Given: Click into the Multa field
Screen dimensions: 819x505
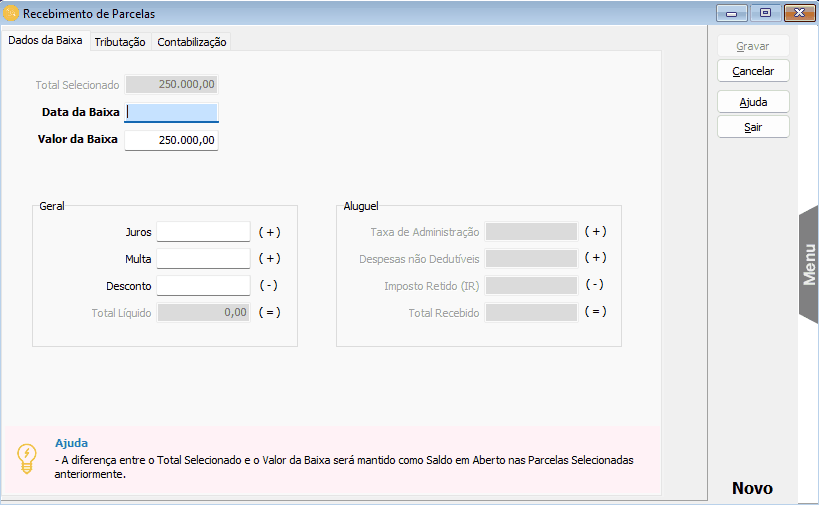Looking at the screenshot, I should click(x=203, y=259).
